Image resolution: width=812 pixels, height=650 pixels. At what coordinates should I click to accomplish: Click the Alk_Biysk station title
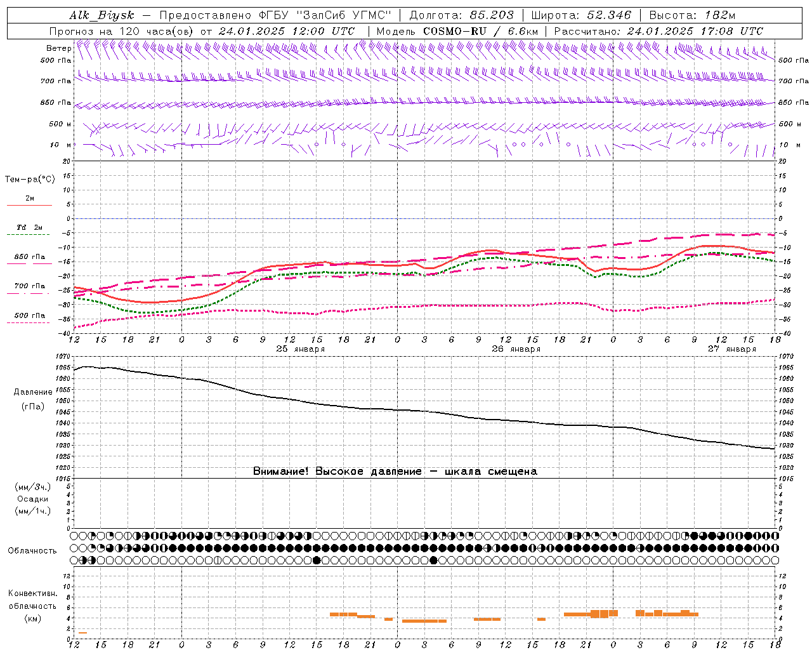101,15
